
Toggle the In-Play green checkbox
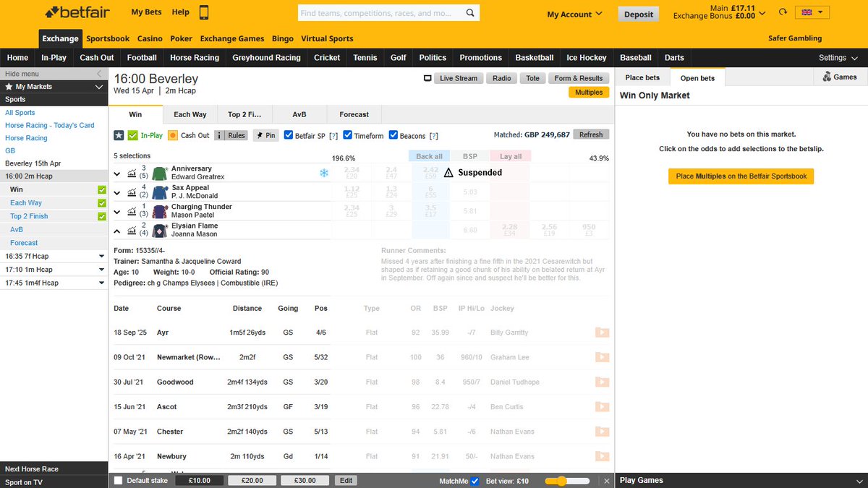tap(132, 135)
